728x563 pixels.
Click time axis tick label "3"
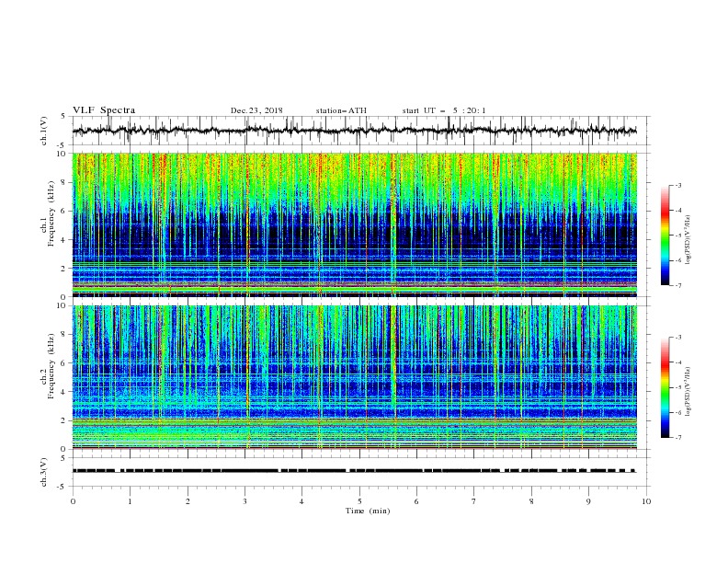pos(245,501)
